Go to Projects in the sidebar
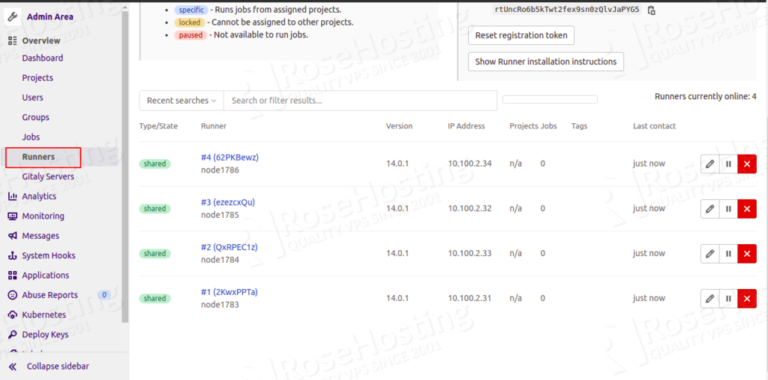768x380 pixels. pos(38,78)
